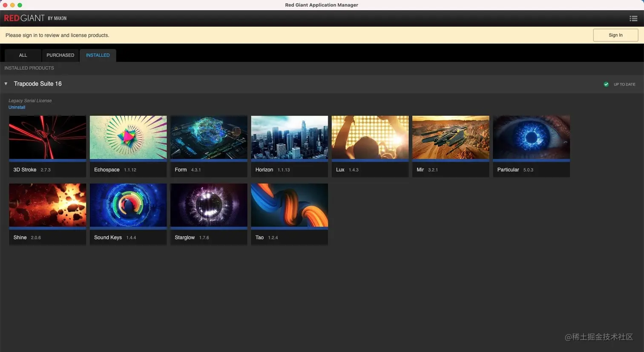Click the green Up To Date checkmark icon
644x352 pixels.
point(606,84)
